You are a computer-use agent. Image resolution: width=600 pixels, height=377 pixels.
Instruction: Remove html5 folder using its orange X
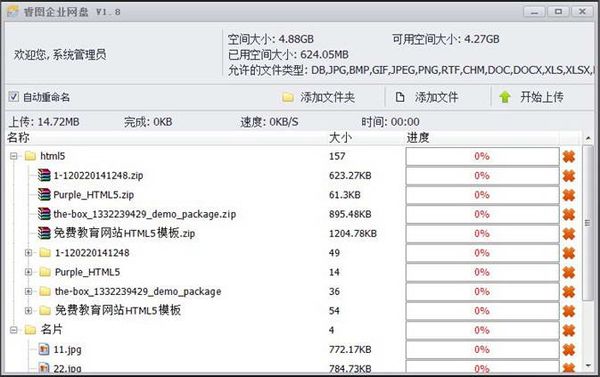coord(569,156)
